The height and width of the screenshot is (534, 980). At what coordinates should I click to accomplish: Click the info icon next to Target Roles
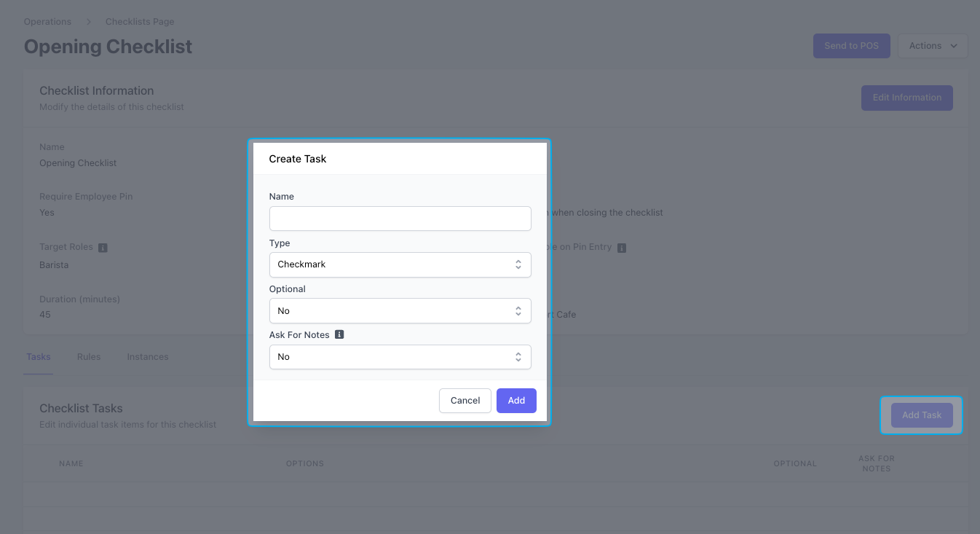(103, 248)
